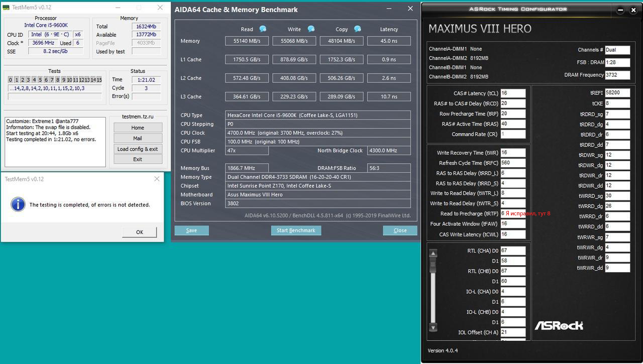Image resolution: width=643 pixels, height=364 pixels.
Task: Click the Write to Read Delay (tWTR_L) field
Action: pyautogui.click(x=513, y=193)
